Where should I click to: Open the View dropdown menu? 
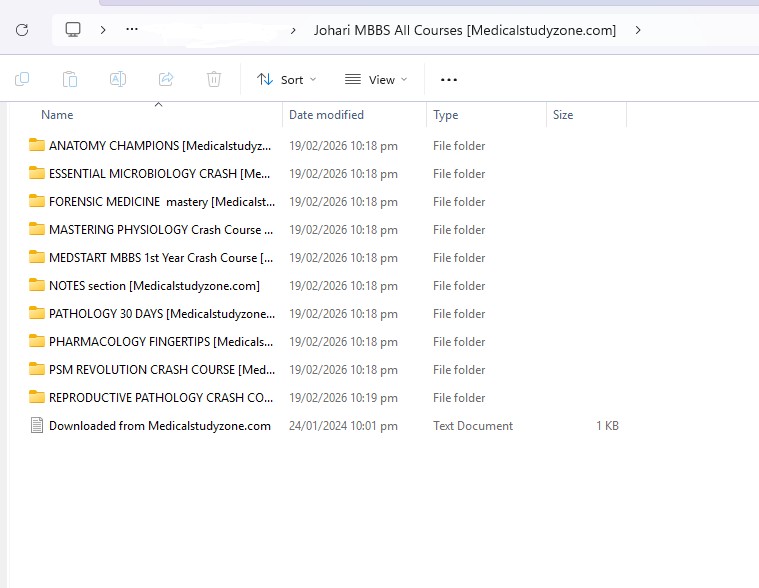[x=376, y=79]
